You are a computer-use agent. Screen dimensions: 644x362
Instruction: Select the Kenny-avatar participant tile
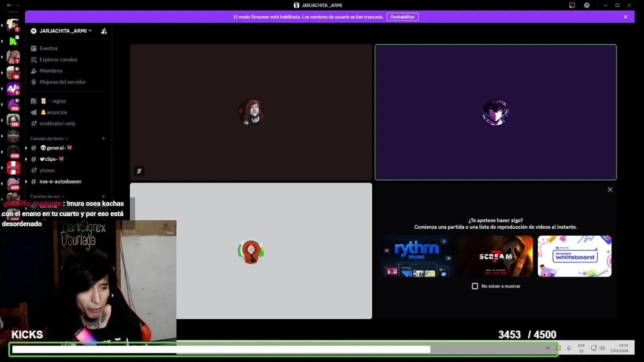click(251, 251)
